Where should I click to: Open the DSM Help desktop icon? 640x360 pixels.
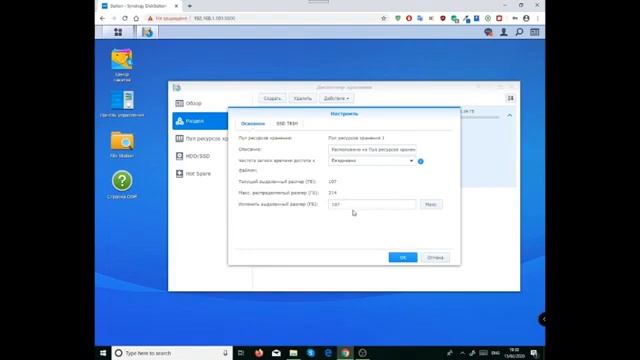(122, 185)
